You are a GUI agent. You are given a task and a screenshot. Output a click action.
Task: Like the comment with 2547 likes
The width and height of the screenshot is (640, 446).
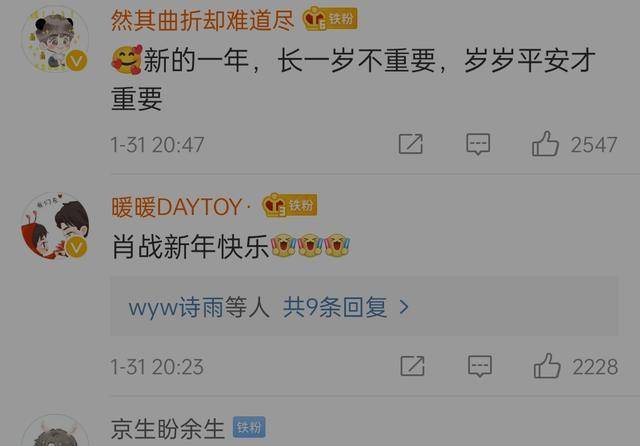(x=545, y=144)
